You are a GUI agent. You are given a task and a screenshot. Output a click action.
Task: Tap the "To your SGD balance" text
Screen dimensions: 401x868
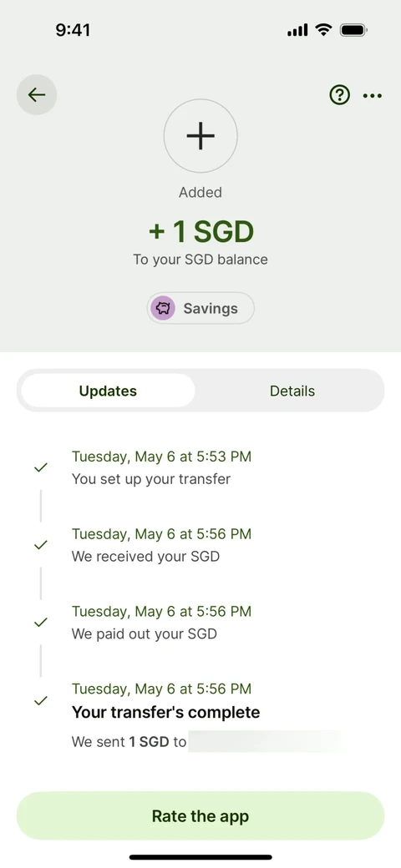coord(200,259)
